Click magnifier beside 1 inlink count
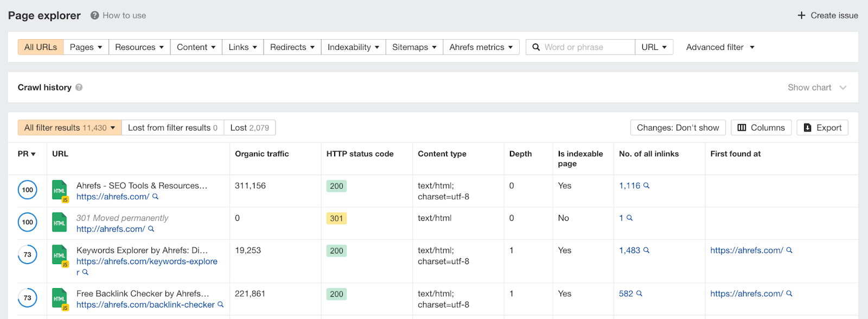 pos(629,218)
